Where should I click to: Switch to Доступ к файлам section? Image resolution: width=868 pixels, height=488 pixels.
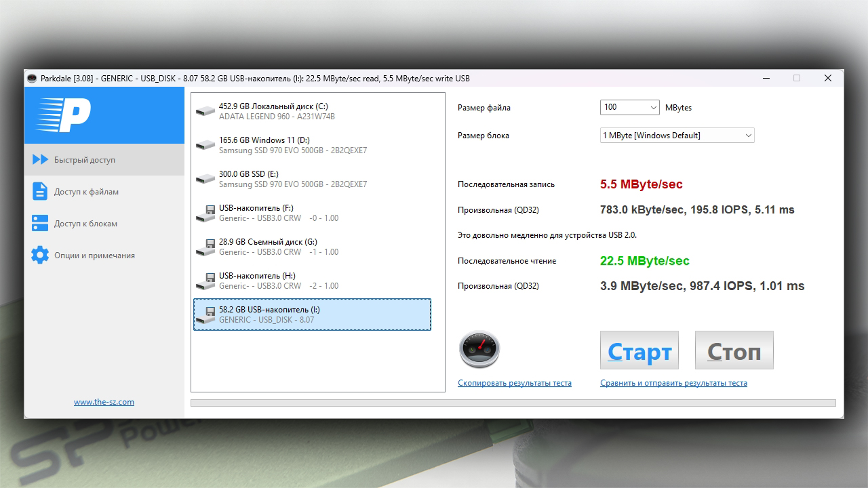click(x=104, y=192)
